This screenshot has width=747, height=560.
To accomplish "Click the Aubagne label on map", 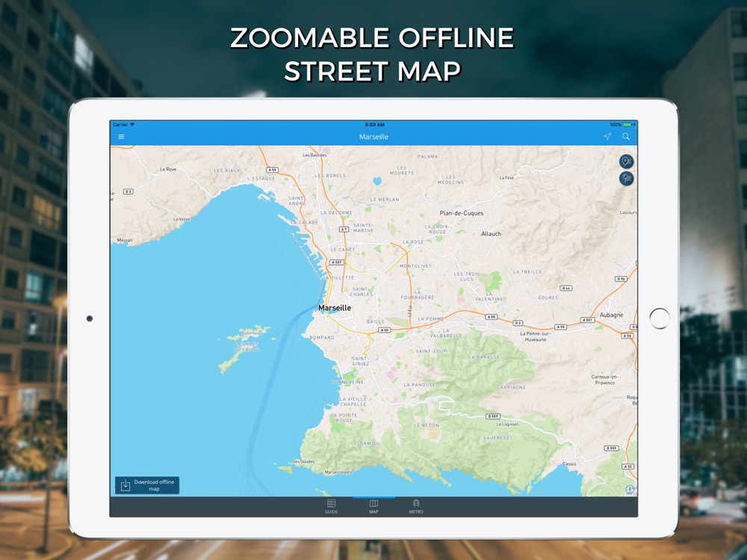I will 611,315.
